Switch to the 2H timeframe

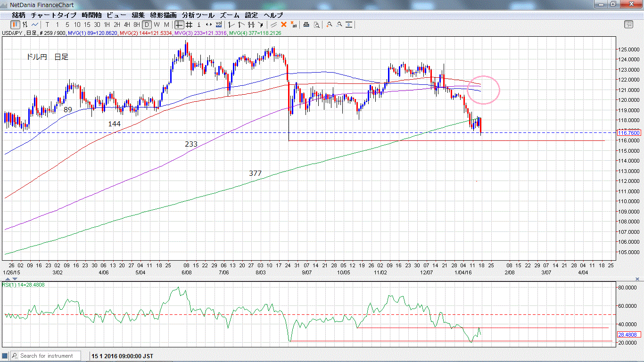click(117, 25)
